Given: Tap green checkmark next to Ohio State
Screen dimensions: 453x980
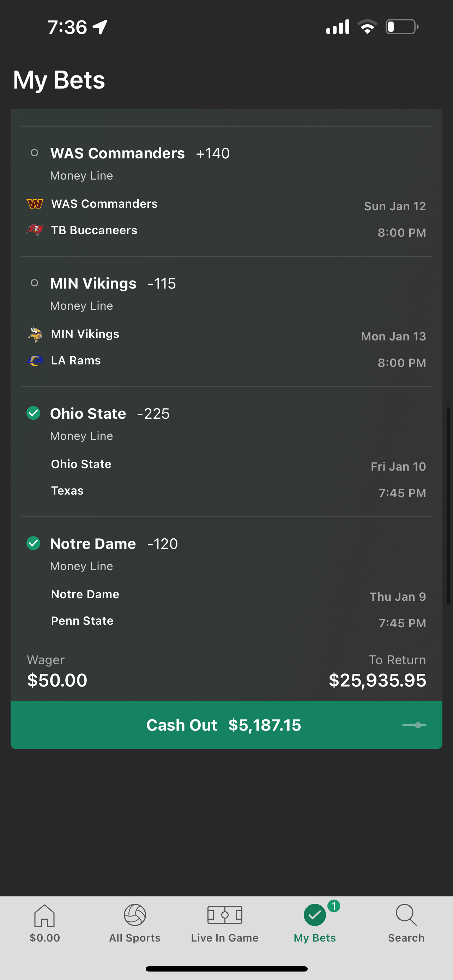Looking at the screenshot, I should click(34, 413).
